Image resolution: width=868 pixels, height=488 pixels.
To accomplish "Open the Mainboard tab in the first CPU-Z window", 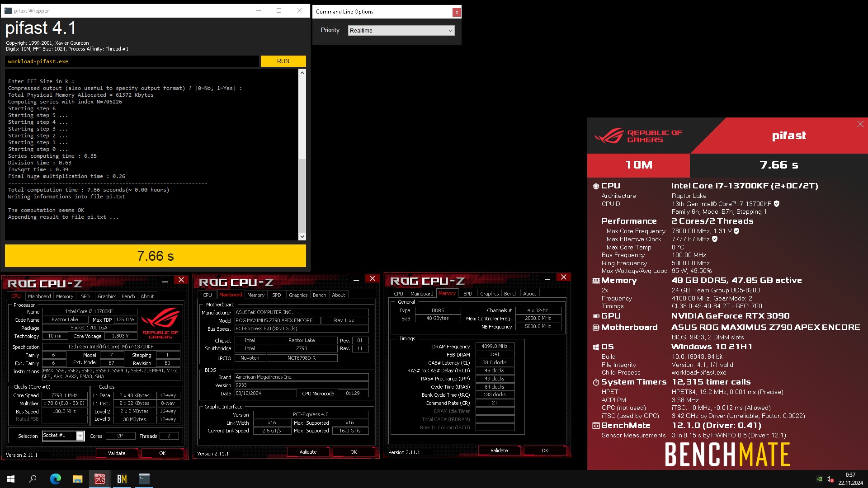I will 39,296.
